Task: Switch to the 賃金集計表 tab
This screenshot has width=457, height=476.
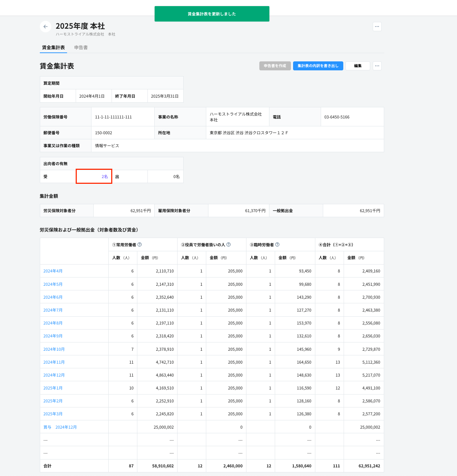Action: pos(53,48)
